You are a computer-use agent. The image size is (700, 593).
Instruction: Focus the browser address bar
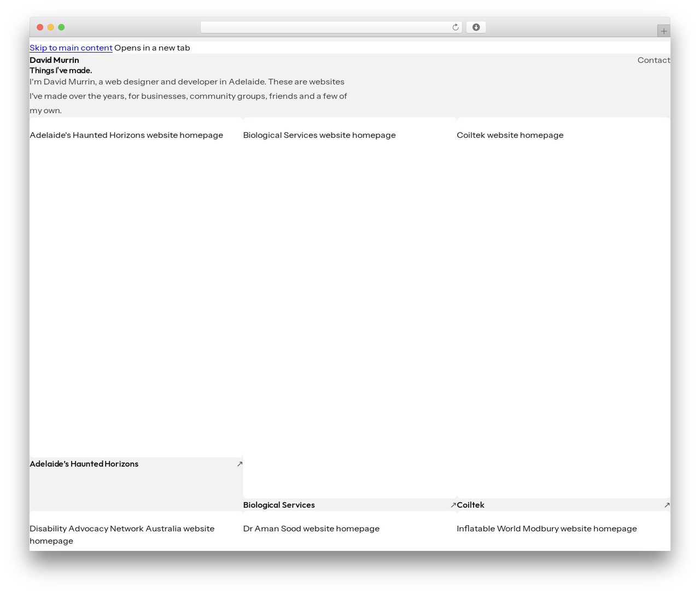point(331,27)
